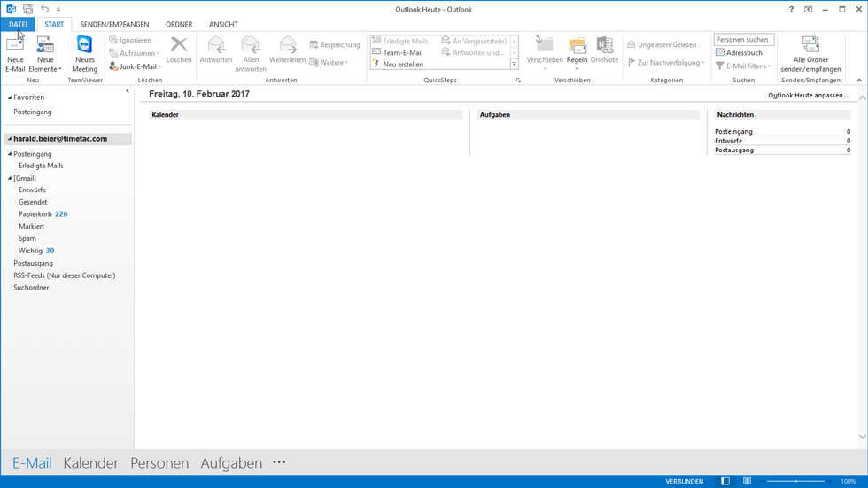Click Outlook Heute anpassen link

(x=808, y=95)
